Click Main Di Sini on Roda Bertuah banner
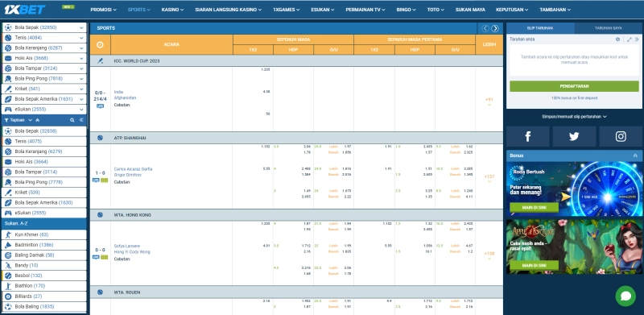 (x=534, y=207)
